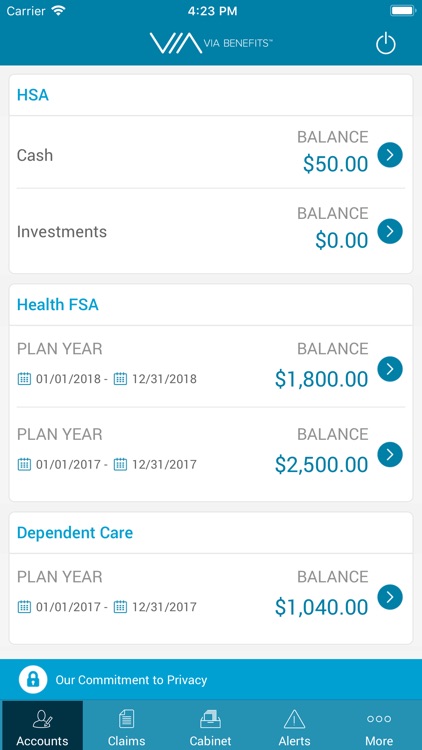
Task: Tap the power logout icon
Action: click(386, 44)
